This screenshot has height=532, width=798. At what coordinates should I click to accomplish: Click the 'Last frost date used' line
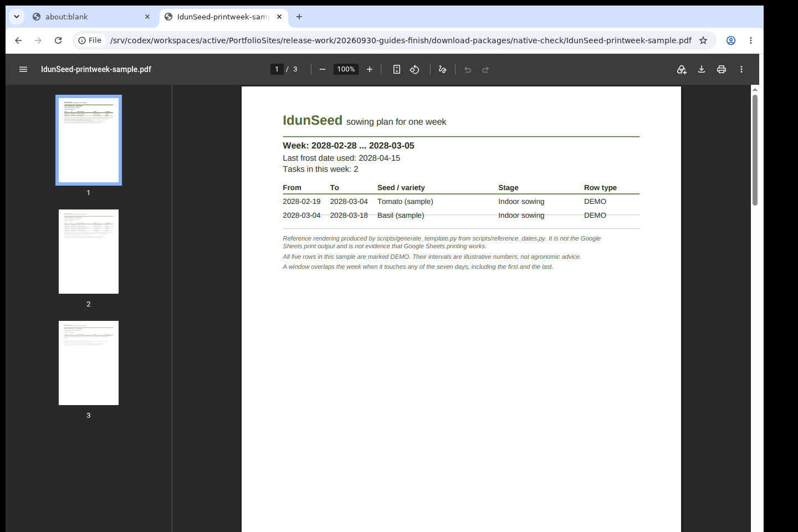[x=341, y=158]
